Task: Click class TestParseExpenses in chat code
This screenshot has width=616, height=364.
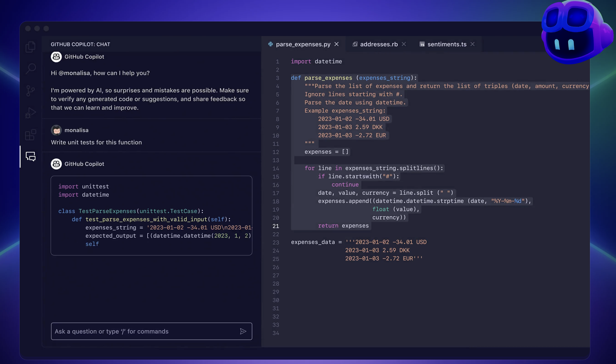Action: coord(131,211)
